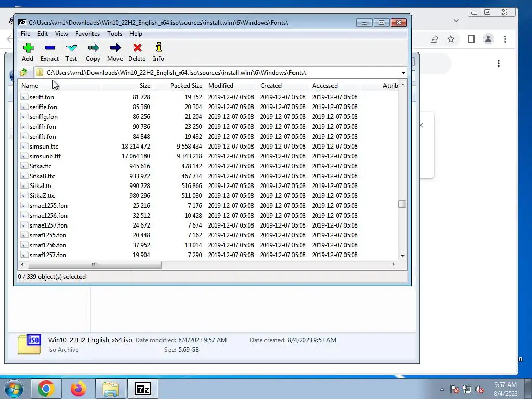Select the file simsunb.ttf
This screenshot has height=399, width=532.
pyautogui.click(x=45, y=156)
